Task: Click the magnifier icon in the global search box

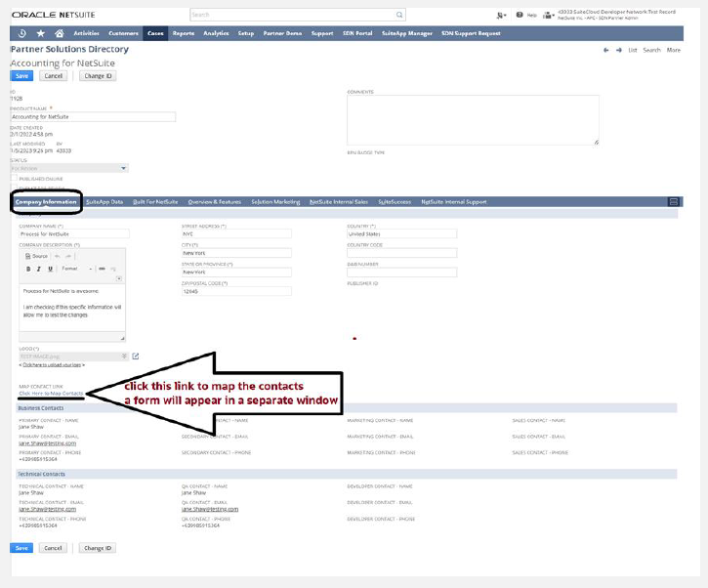Action: pyautogui.click(x=399, y=15)
